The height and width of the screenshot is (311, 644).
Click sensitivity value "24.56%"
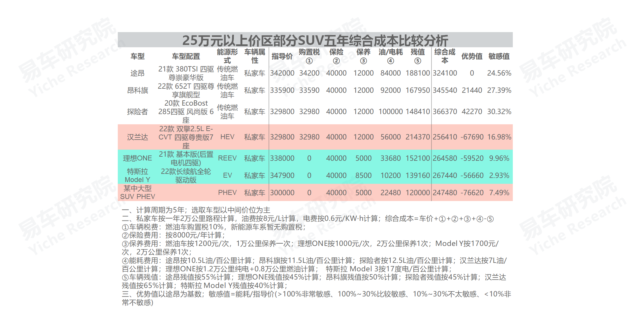[499, 73]
